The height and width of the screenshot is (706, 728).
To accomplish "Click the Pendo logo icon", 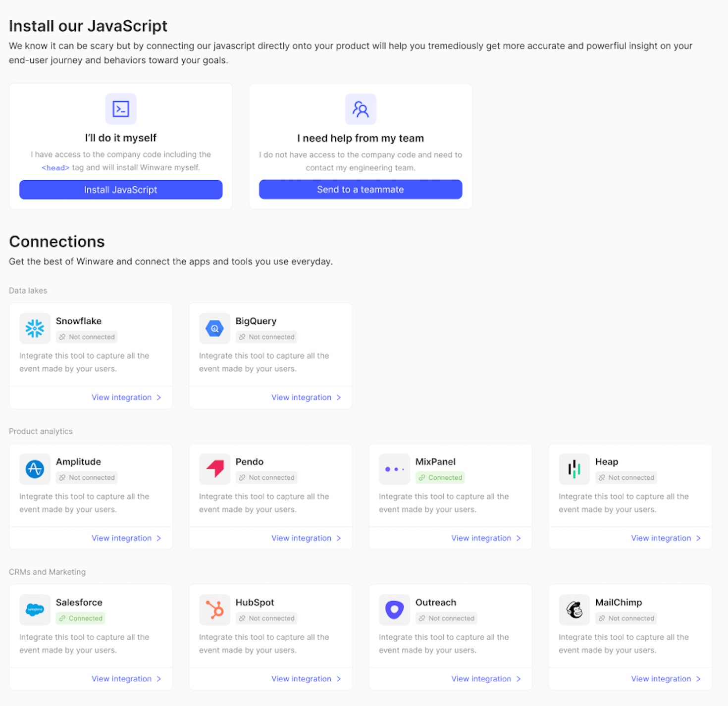I will (x=214, y=469).
